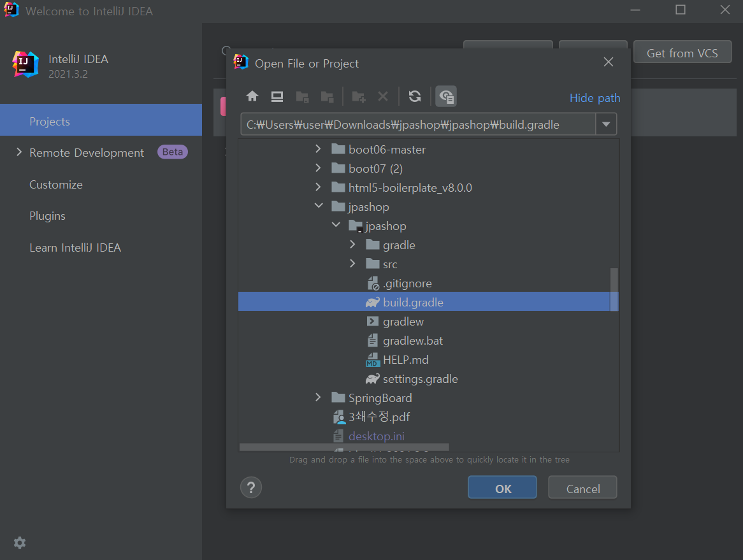Click the IntelliJ IDEA logo in sidebar
The width and height of the screenshot is (743, 560).
25,64
